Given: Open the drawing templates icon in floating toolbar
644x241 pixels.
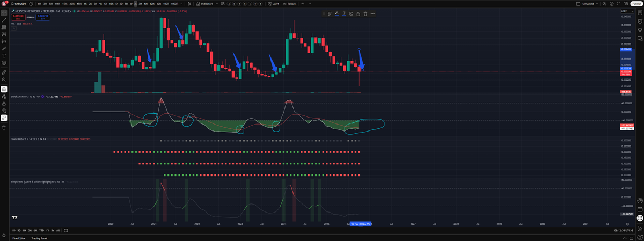Looking at the screenshot, I should click(x=330, y=13).
